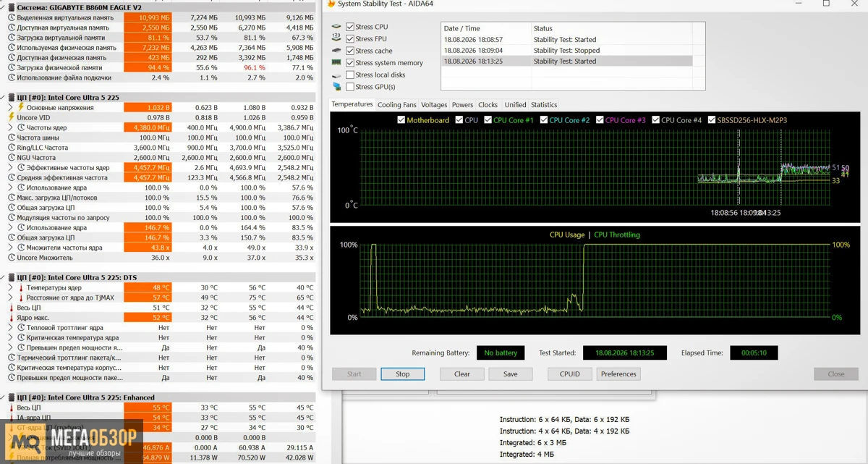Click the No battery status field

pos(501,353)
